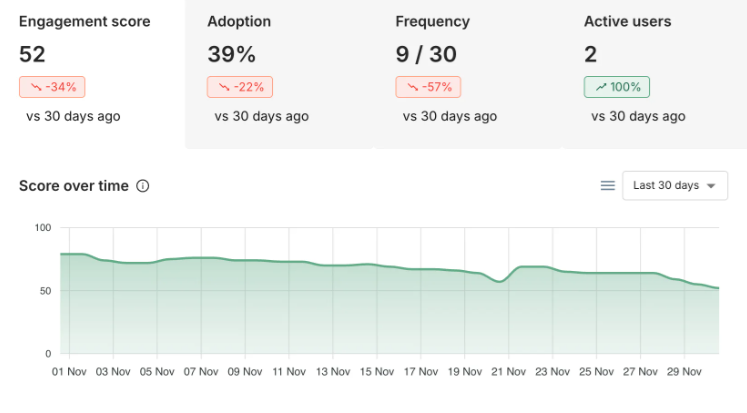
Task: Click the 9 / 30 Frequency value
Action: [x=428, y=54]
